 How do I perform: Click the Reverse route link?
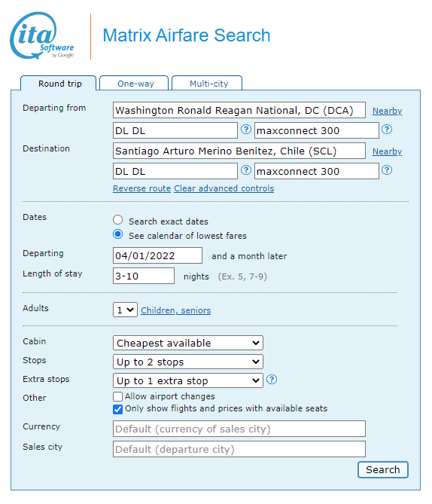pos(141,188)
